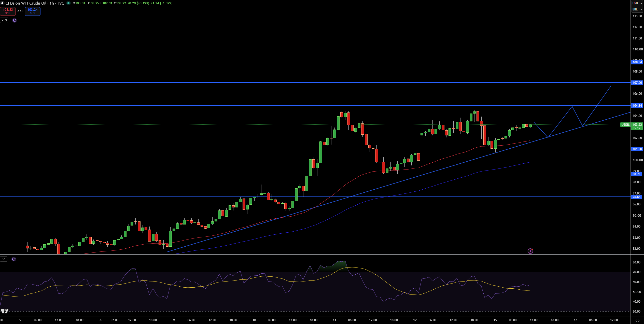Click the market open status dot
The image size is (644, 324).
(68, 3)
